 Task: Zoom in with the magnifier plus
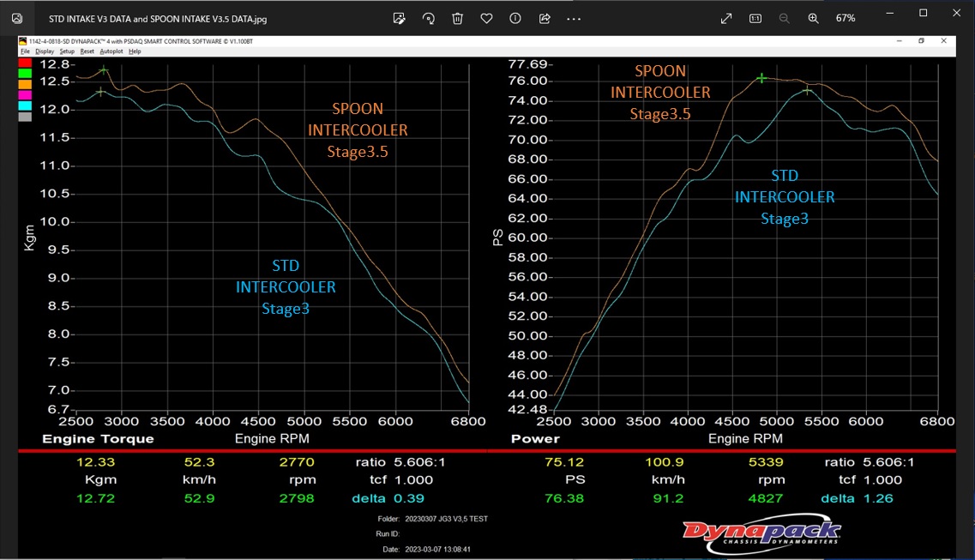pyautogui.click(x=813, y=18)
